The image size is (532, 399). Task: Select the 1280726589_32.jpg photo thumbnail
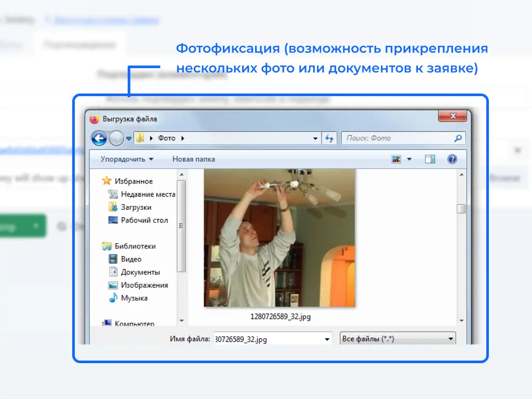[280, 238]
